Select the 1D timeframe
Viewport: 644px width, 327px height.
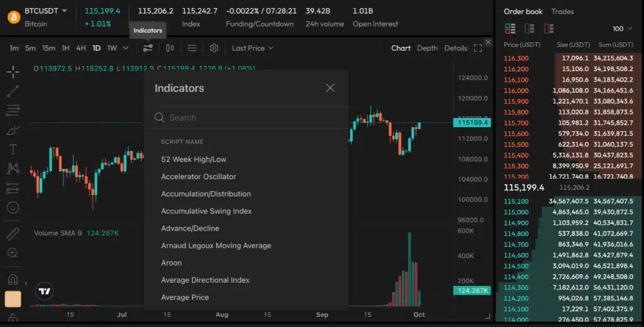coord(96,48)
